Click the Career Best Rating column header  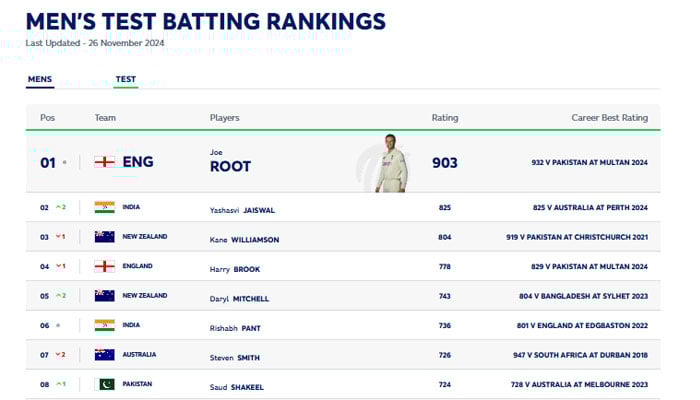click(x=609, y=118)
